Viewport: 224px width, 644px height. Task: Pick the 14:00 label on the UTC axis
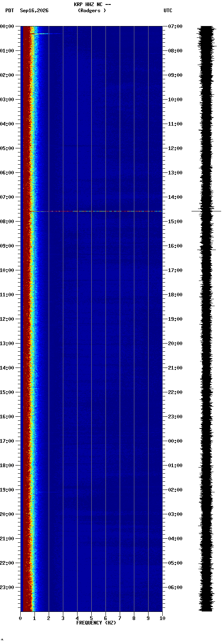coord(175,197)
